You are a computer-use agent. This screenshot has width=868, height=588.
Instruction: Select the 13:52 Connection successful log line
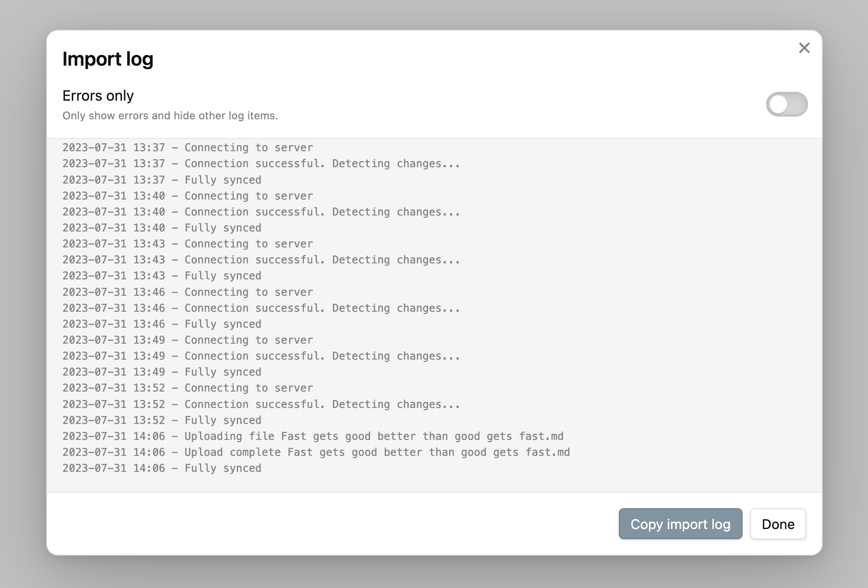point(261,404)
